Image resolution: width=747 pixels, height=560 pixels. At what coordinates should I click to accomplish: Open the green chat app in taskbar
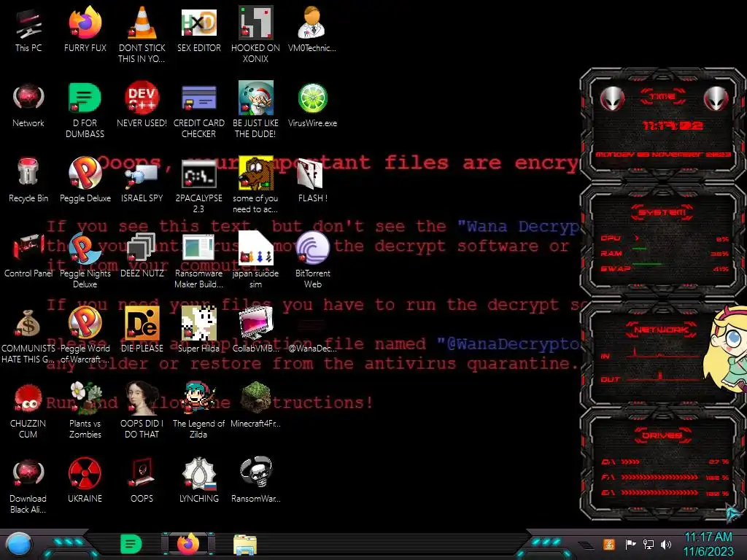tap(131, 544)
